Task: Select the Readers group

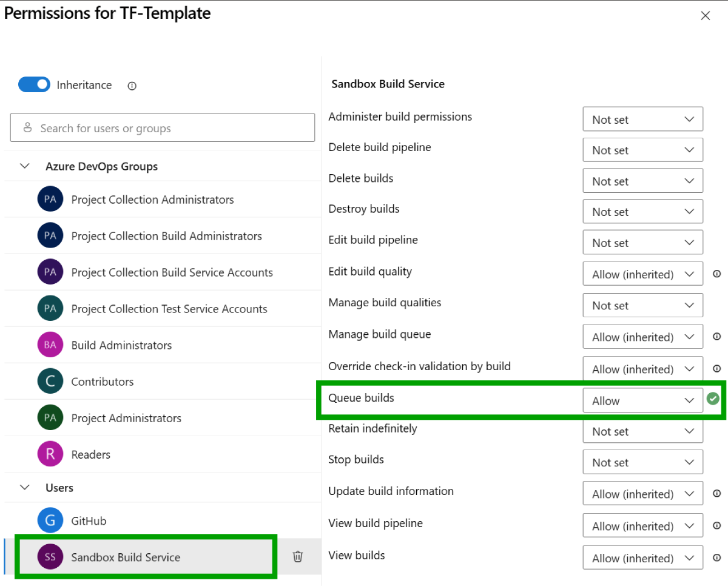Action: point(163,454)
